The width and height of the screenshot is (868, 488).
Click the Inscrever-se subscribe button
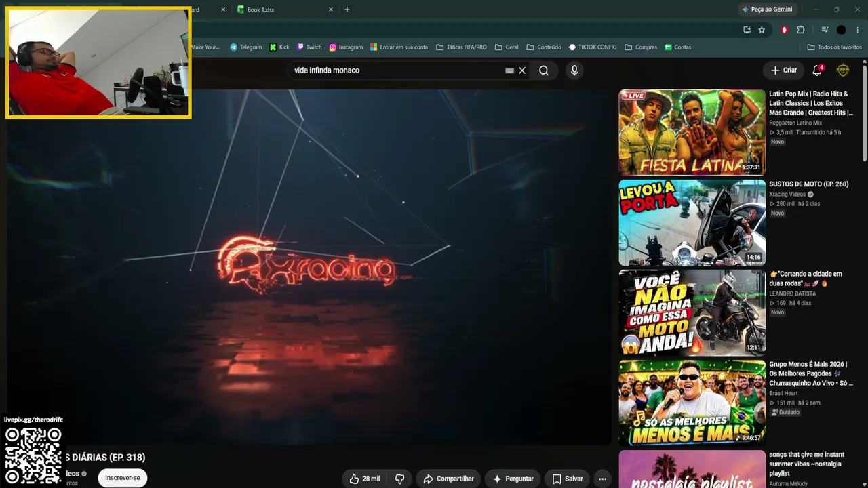123,478
